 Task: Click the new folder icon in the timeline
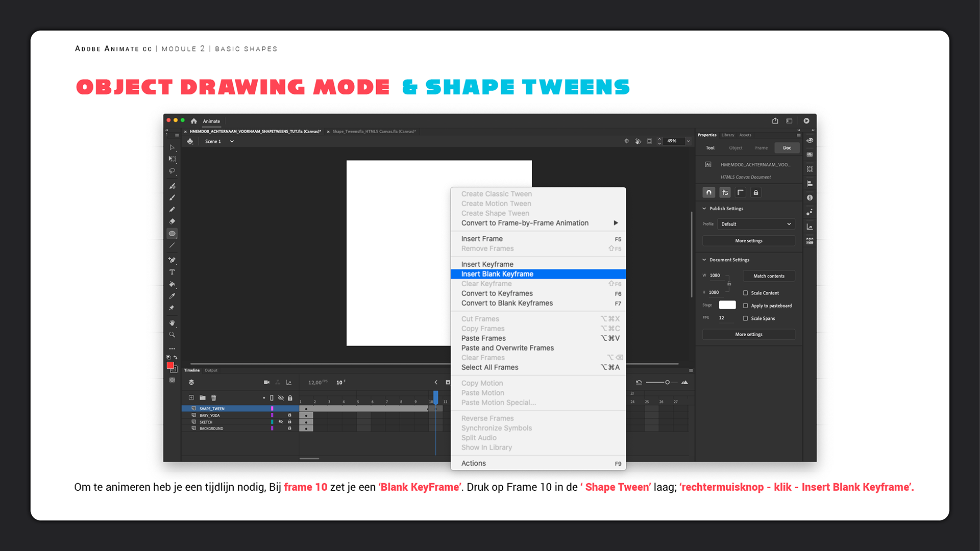(203, 398)
